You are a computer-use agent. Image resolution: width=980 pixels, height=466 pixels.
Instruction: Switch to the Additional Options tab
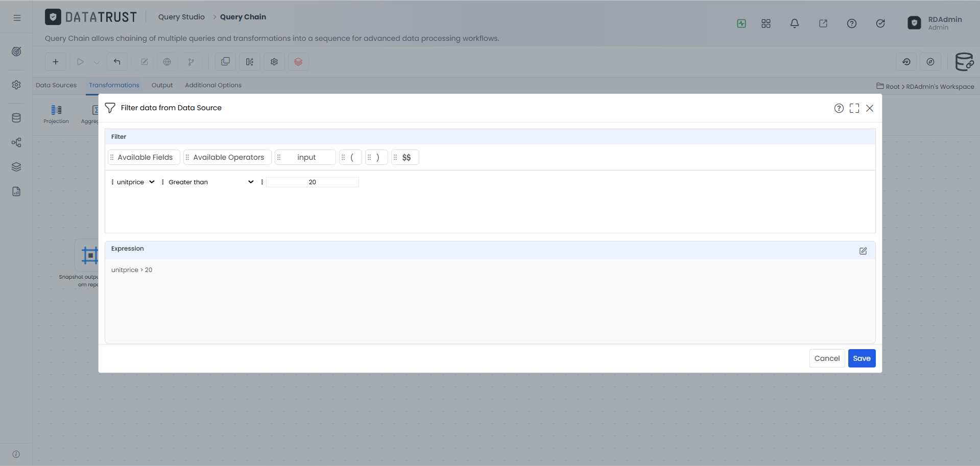click(213, 85)
